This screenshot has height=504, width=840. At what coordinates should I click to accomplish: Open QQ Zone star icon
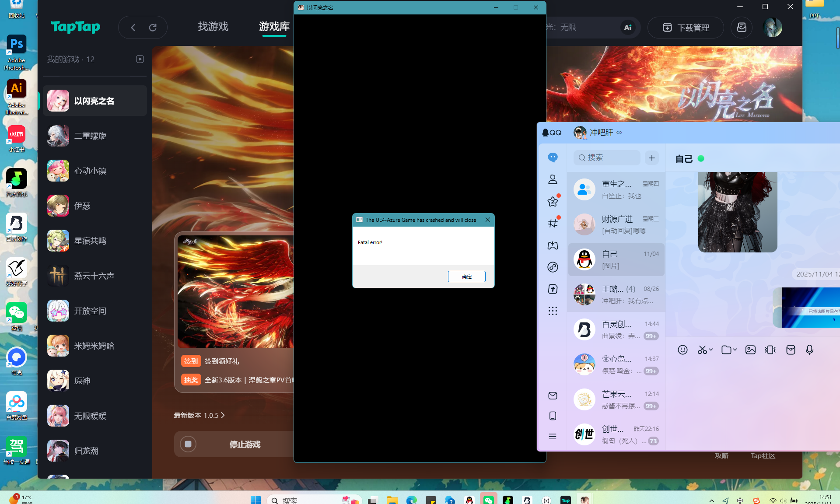click(553, 201)
